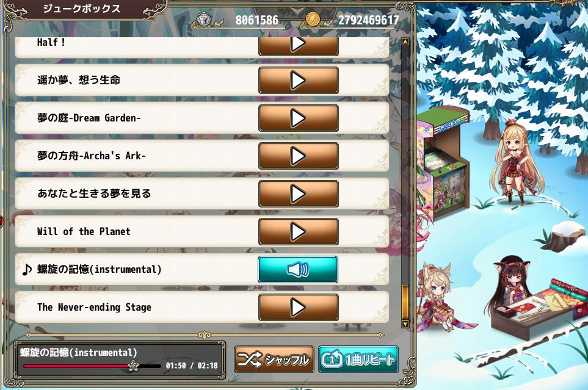Screen dimensions: 588x390
Task: Click the scrollbar down arrow
Action: pos(405,323)
